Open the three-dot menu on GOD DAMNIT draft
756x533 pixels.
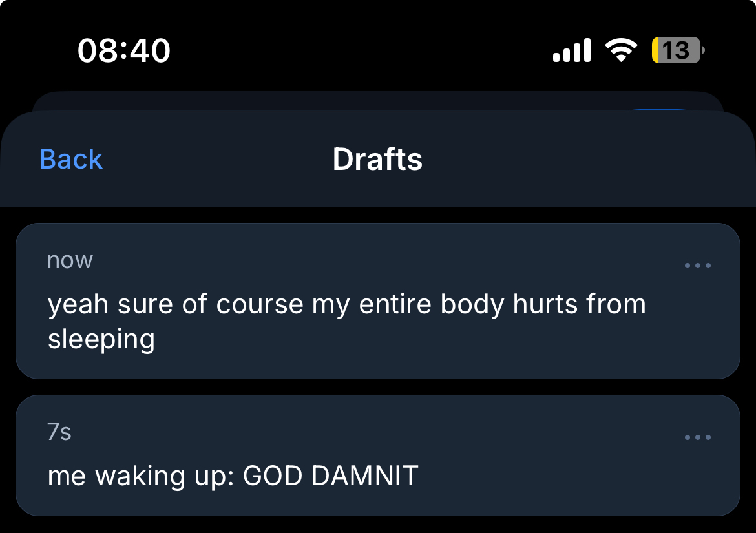[x=698, y=437]
